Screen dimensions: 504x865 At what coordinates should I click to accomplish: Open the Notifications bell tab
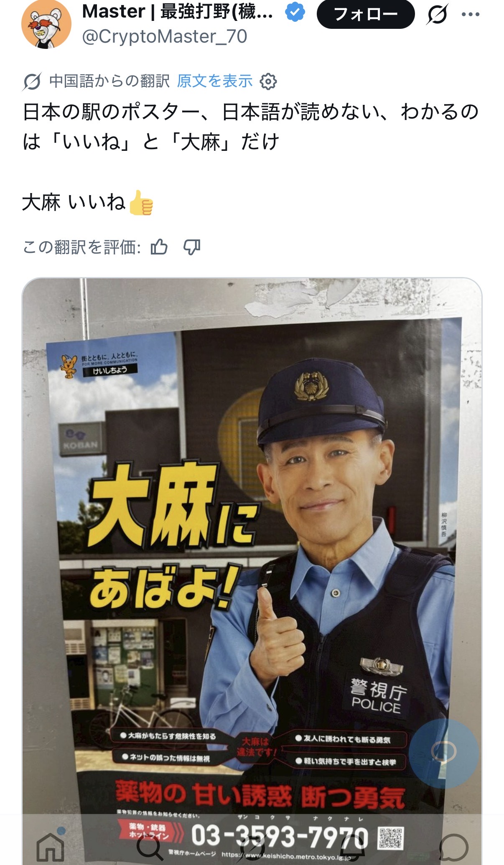tap(353, 847)
